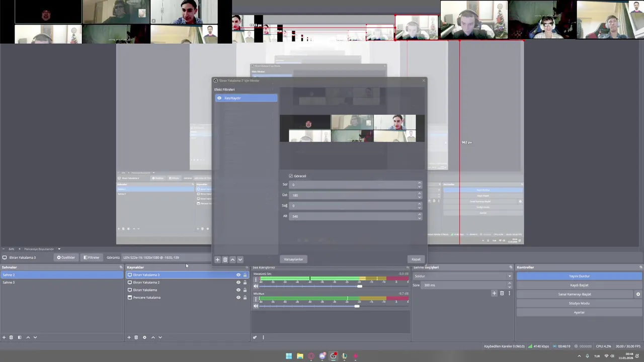
Task: Toggle visibility of the Ekran Yakalama 3 source
Action: (238, 275)
